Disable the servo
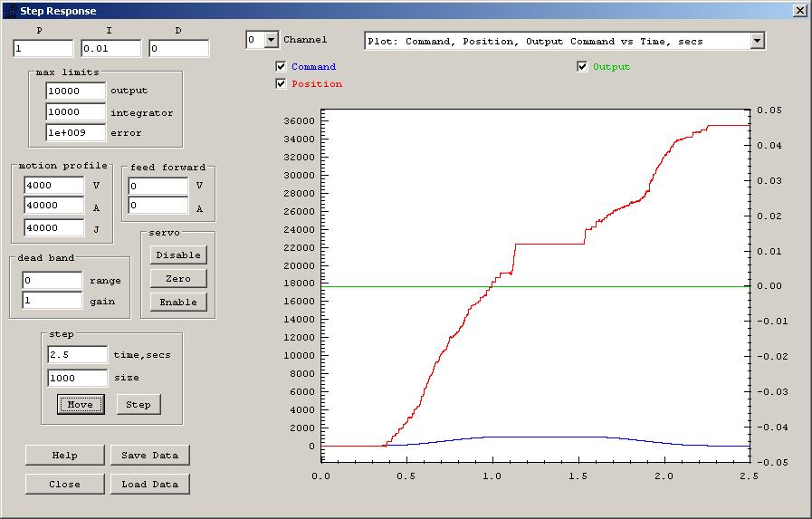 [178, 255]
